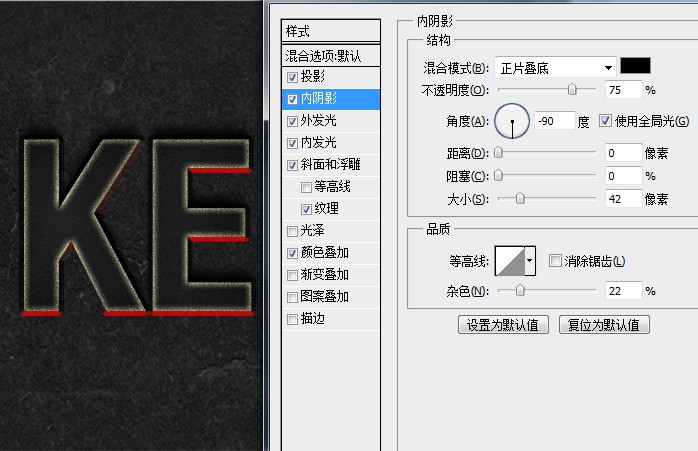
Task: Open the 内发光 inner glow settings
Action: [x=318, y=142]
